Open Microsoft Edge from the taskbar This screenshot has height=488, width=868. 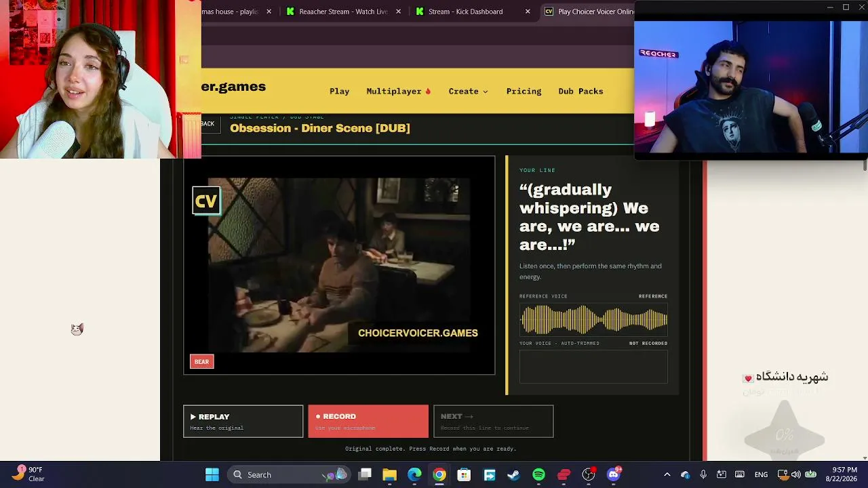pyautogui.click(x=414, y=475)
